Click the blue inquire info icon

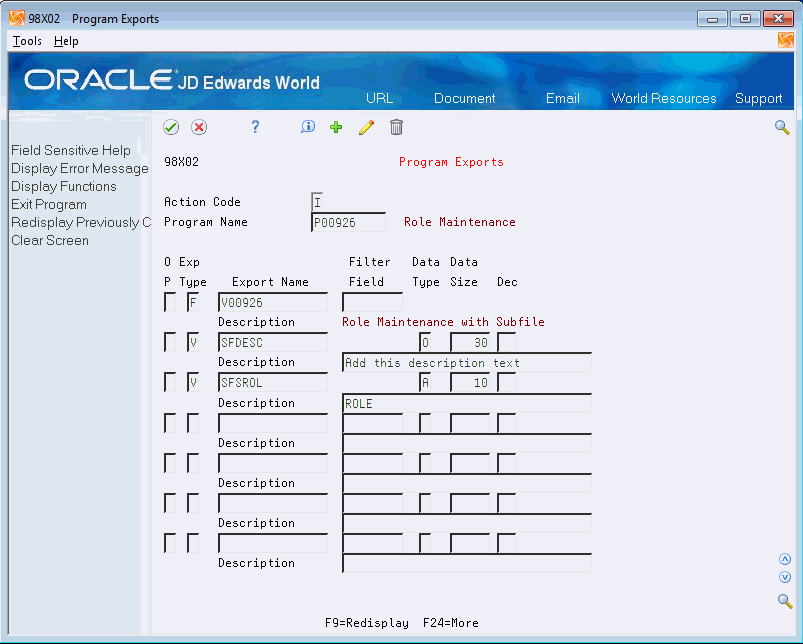(308, 127)
